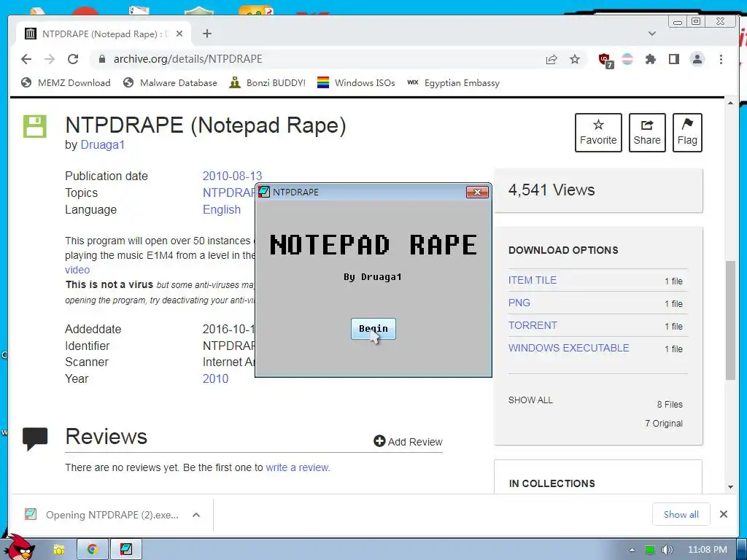Screen dimensions: 747x560
Task: Click the share page icon in address bar
Action: pos(551,59)
